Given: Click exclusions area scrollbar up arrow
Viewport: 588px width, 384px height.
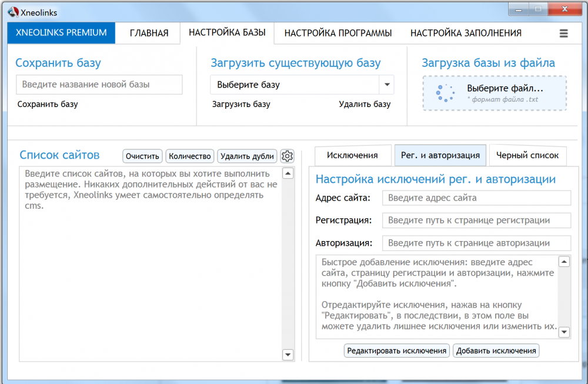Looking at the screenshot, I should [564, 261].
